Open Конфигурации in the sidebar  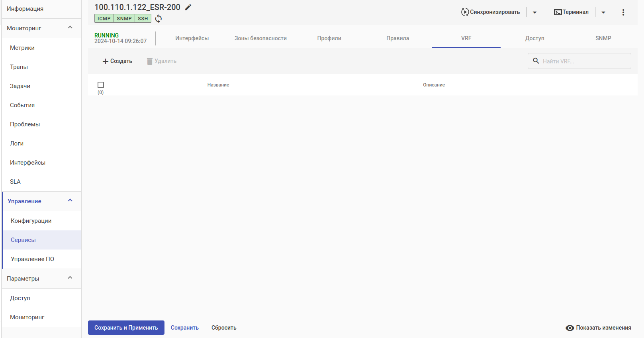tap(42, 221)
